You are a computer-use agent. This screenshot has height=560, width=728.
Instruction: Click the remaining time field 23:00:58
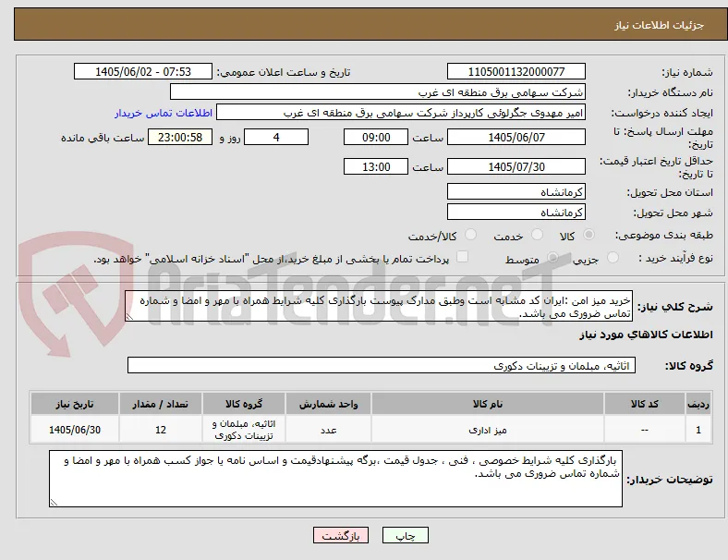tap(180, 137)
